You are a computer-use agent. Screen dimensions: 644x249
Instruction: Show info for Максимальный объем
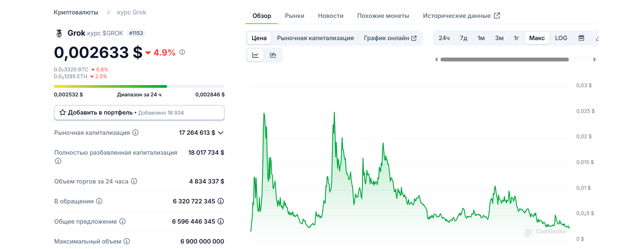[127, 241]
